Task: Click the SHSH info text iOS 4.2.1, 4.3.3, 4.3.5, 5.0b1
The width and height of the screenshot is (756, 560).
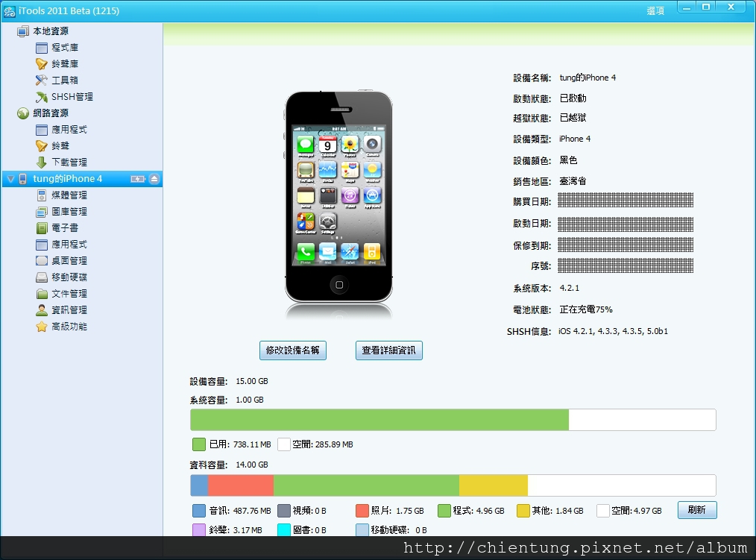Action: (614, 331)
